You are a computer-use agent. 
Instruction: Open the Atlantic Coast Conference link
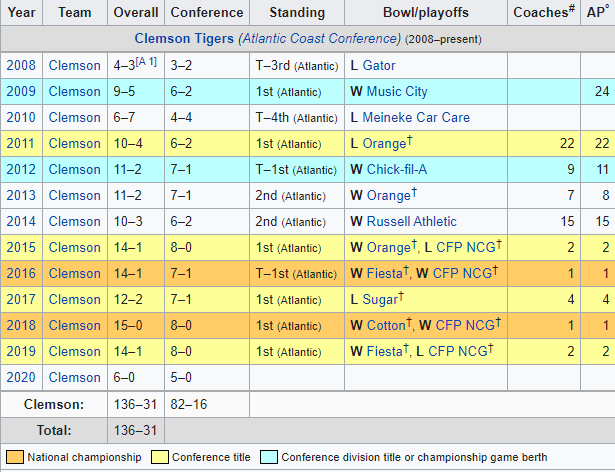coord(322,38)
